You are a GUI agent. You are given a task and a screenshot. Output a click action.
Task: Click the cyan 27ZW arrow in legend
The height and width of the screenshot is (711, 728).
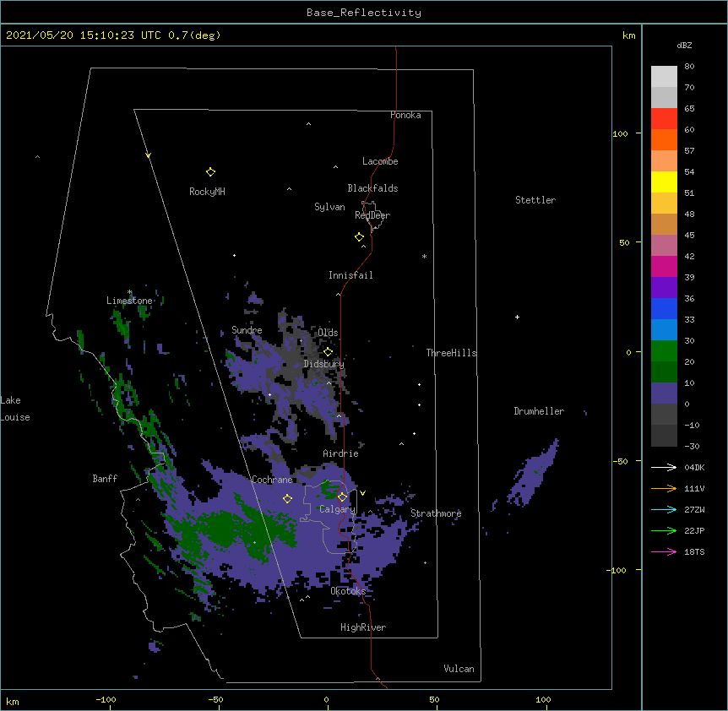(664, 509)
